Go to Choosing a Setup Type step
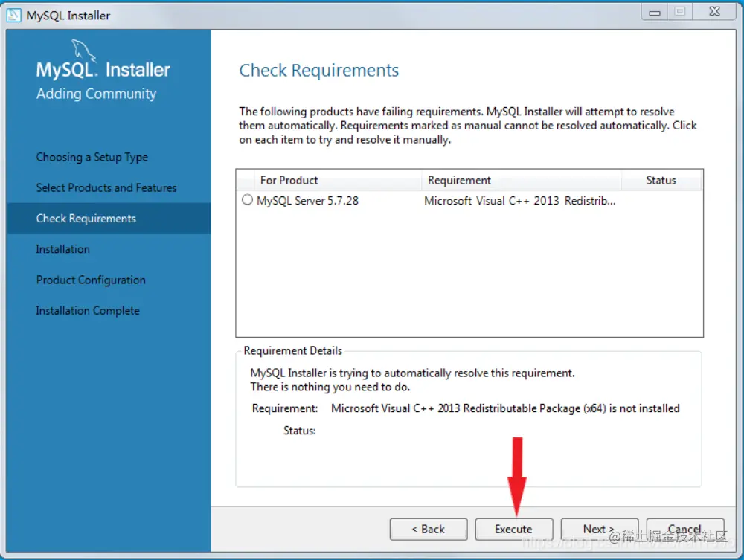Screen dimensions: 744x560 (92, 157)
